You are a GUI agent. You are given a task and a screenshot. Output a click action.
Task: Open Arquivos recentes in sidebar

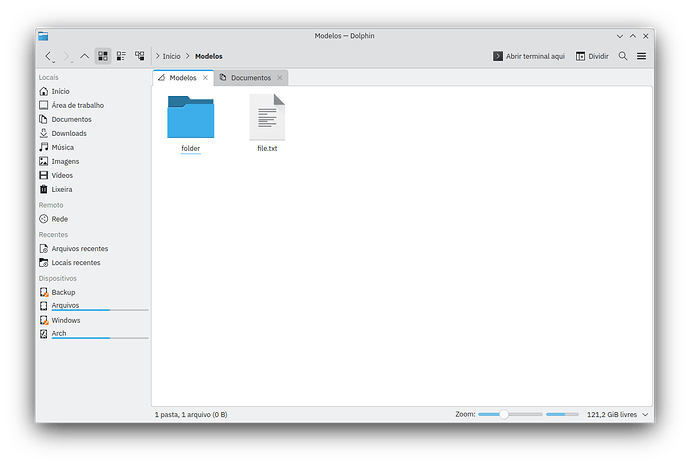tap(93, 249)
